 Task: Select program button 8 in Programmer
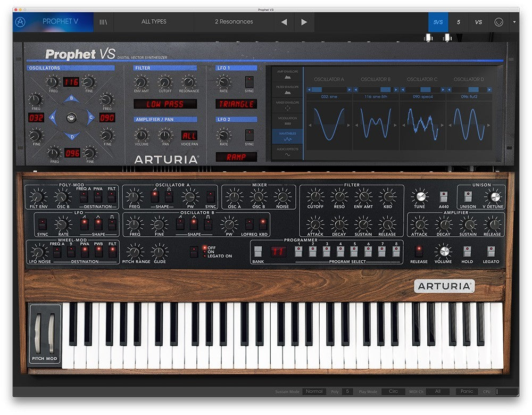(396, 252)
